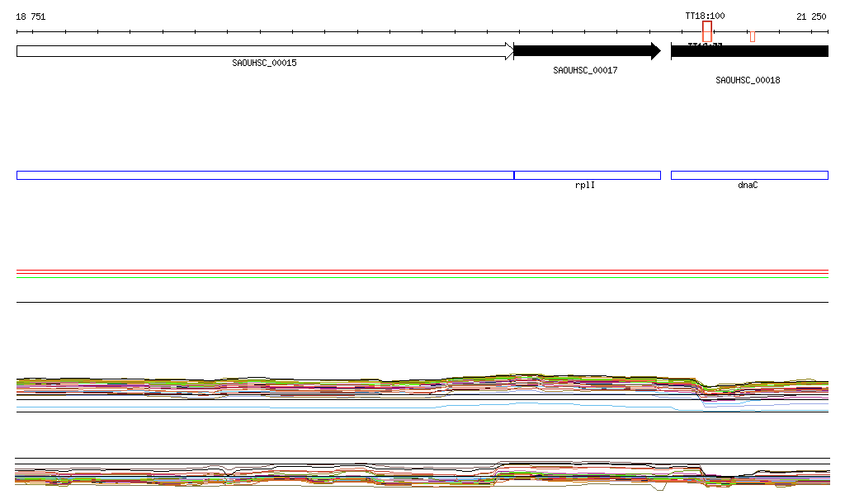Click the TT18:100 label text

point(705,16)
